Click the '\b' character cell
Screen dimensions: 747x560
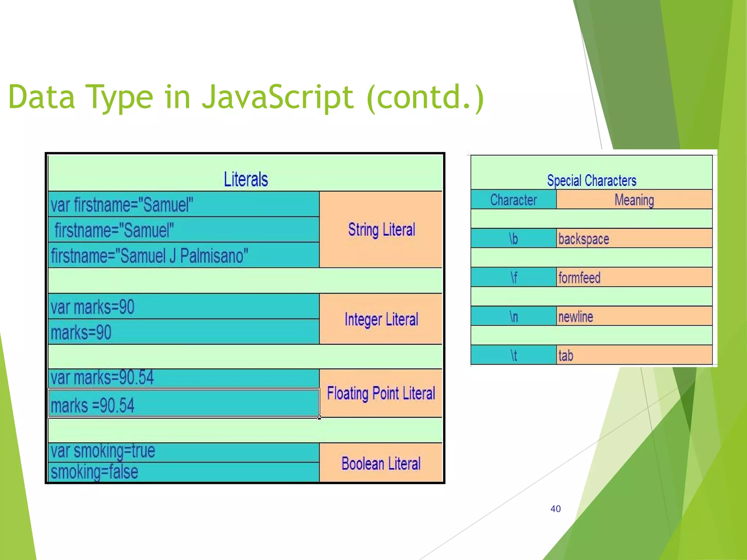coord(514,238)
